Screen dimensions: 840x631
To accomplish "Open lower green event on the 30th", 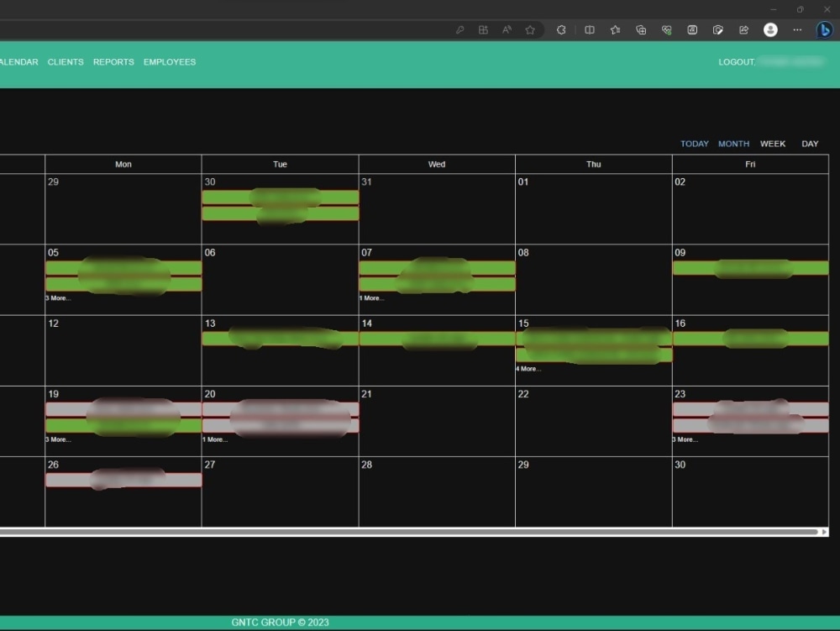I will (281, 213).
